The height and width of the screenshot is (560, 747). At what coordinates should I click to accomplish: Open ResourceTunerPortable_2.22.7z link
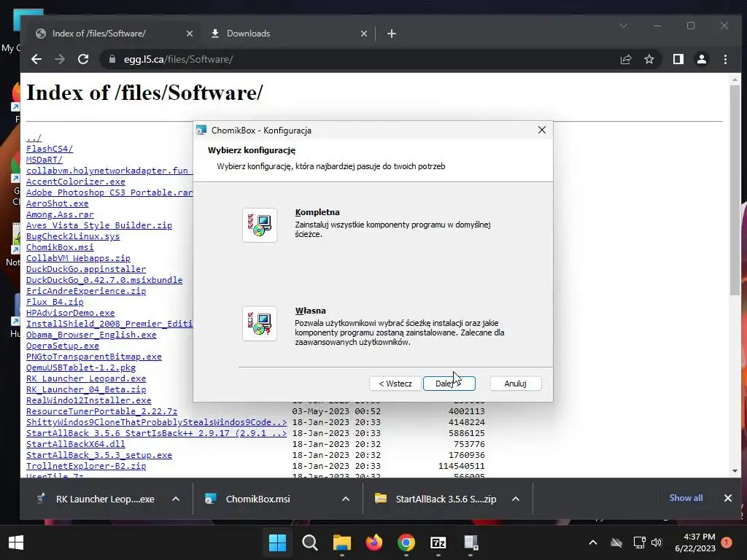pos(101,411)
